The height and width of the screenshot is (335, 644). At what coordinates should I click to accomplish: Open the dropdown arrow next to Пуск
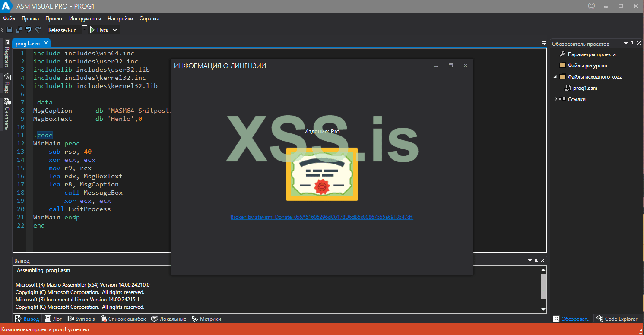(x=114, y=30)
